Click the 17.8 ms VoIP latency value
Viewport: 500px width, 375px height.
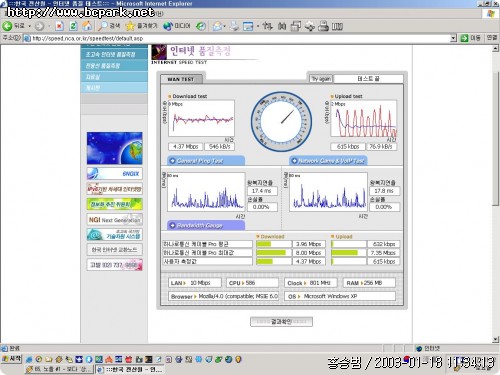pos(384,191)
